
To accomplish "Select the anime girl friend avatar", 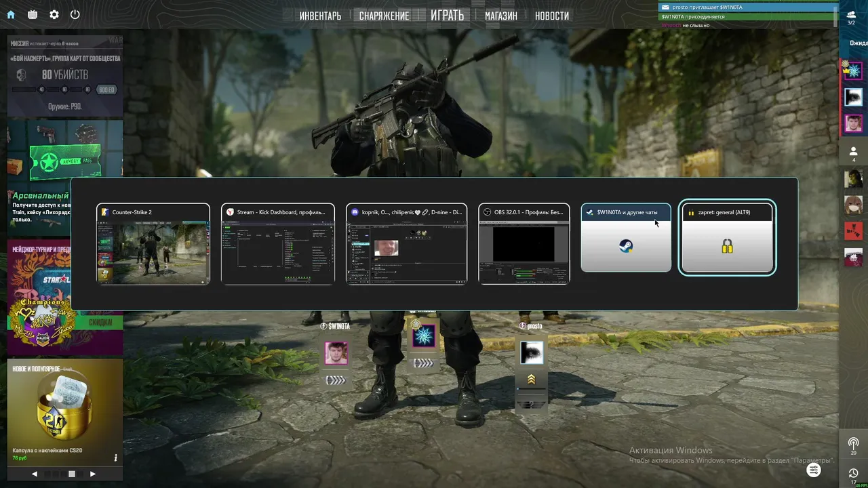I will pos(853,204).
